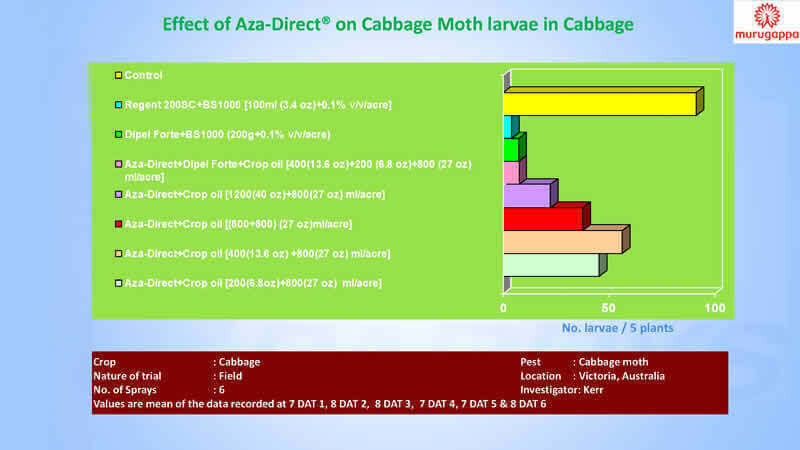Select the long yellow Control bar in chart
Viewport: 800px width, 450px height.
598,104
